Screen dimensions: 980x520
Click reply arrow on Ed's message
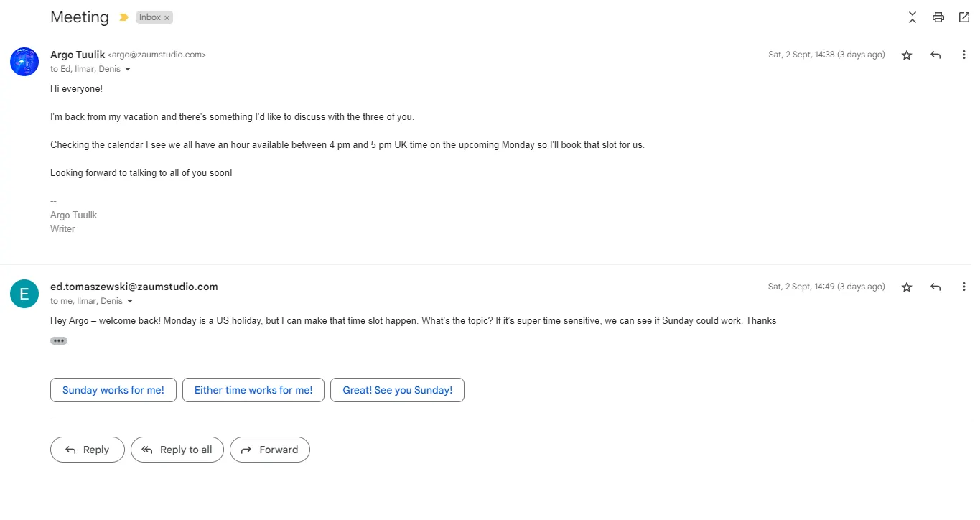click(x=935, y=287)
